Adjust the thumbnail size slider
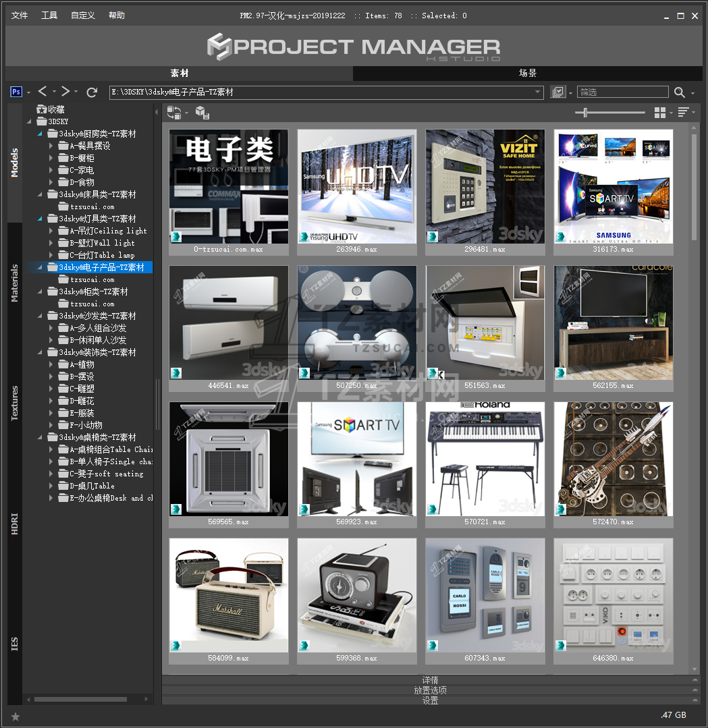708x728 pixels. coord(585,113)
